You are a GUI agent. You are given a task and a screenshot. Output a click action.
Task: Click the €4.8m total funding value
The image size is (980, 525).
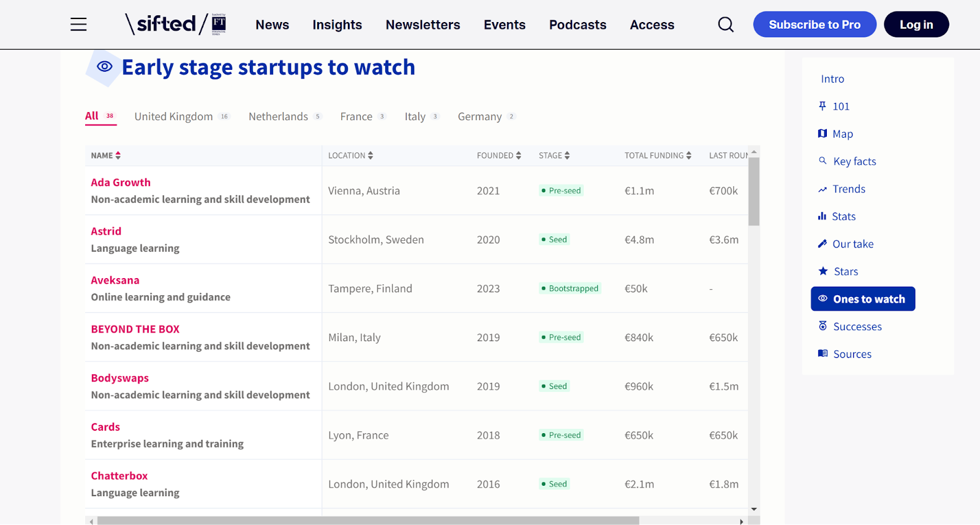[x=639, y=240]
